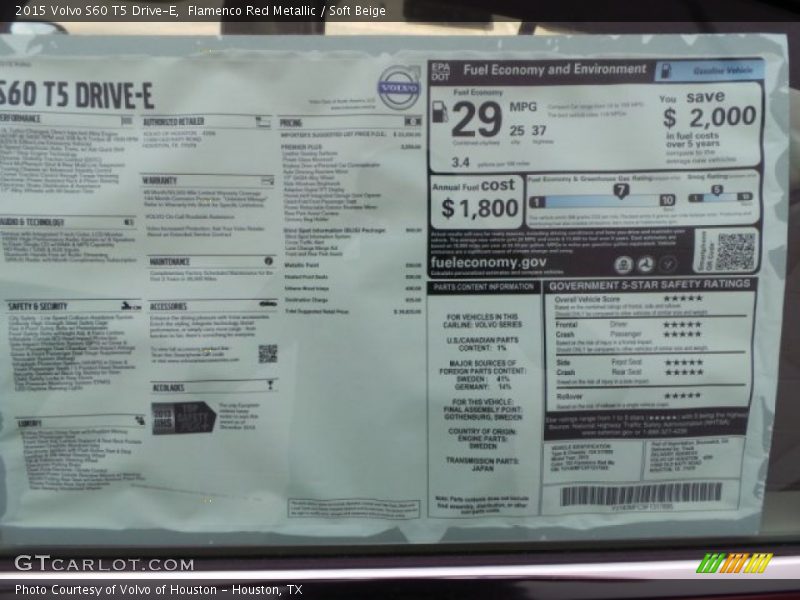Click the crash icon in Safety & Security header
The height and width of the screenshot is (600, 800).
coord(131,306)
